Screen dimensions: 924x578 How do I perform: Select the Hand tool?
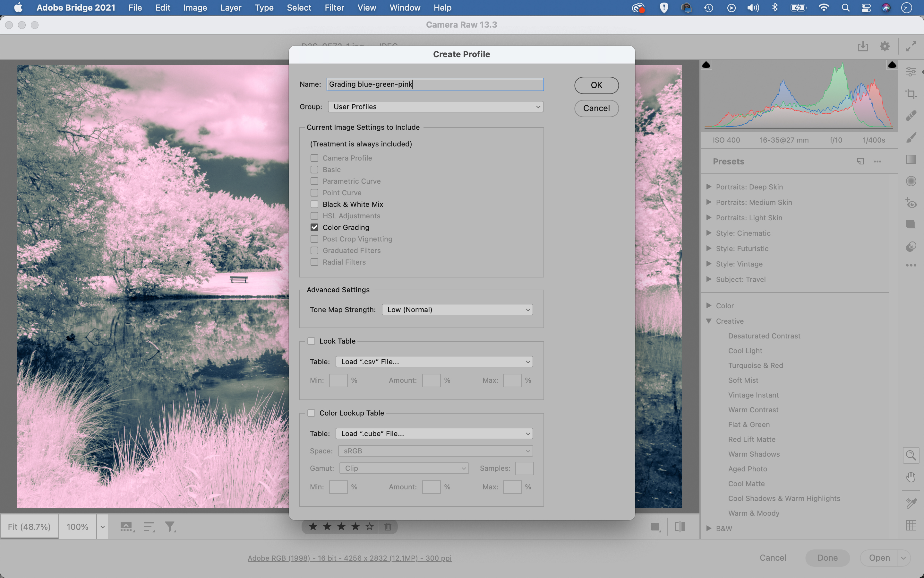[911, 477]
